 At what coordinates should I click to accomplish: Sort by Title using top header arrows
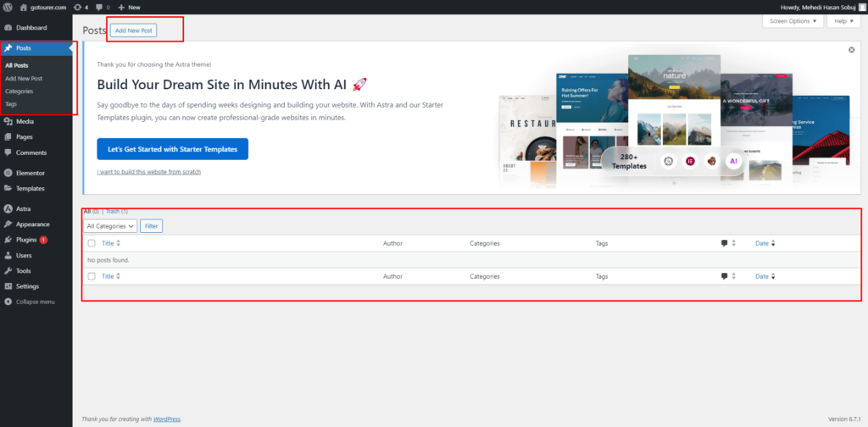point(118,243)
